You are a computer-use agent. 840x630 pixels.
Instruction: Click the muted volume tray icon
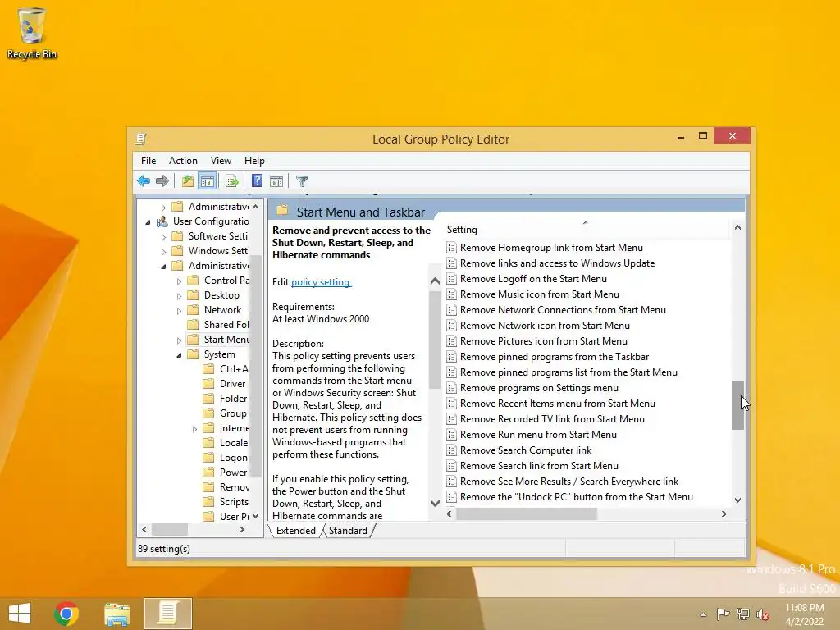click(x=763, y=614)
